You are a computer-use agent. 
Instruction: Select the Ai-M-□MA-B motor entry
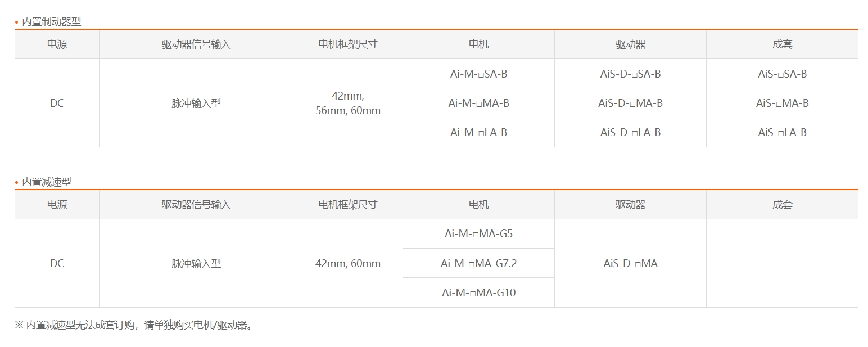478,103
